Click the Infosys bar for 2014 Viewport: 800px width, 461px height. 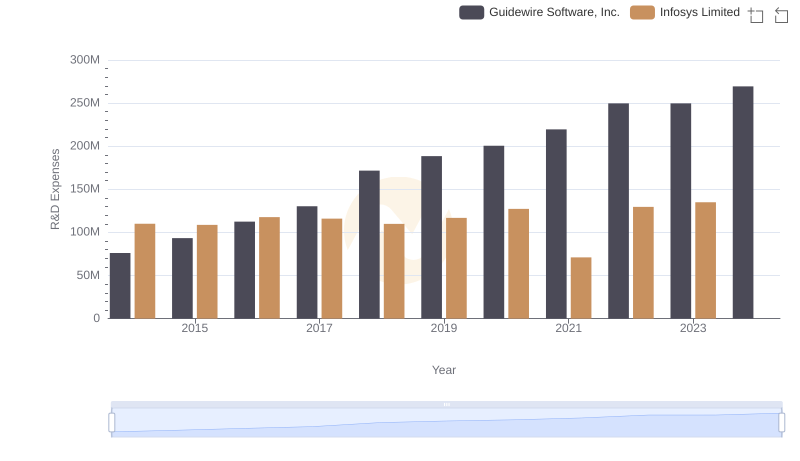145,271
